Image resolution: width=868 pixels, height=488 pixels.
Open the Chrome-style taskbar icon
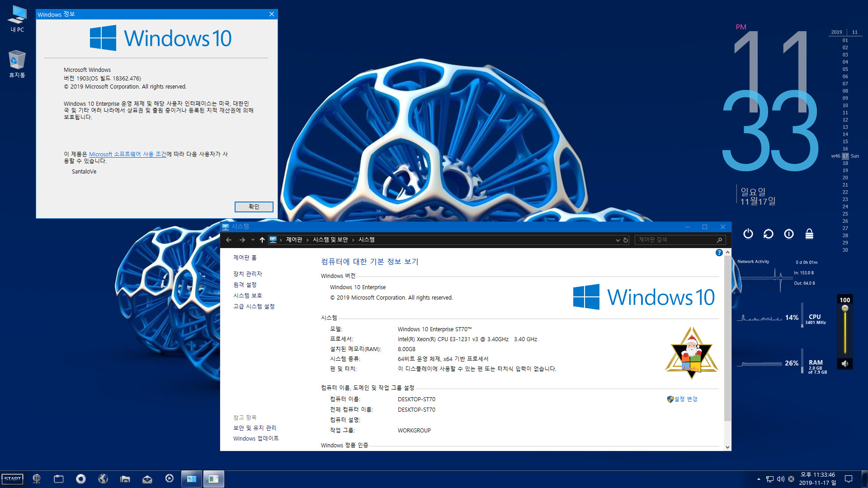coord(81,479)
